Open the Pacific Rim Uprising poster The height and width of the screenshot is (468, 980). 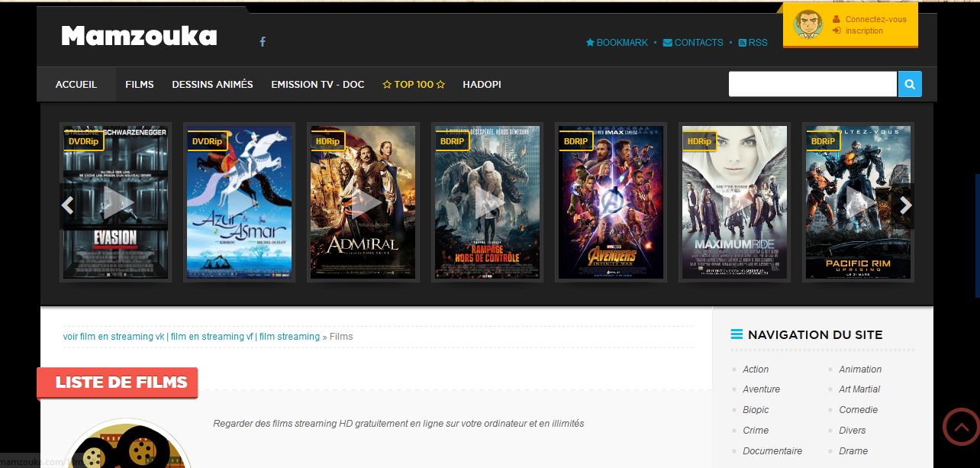858,203
